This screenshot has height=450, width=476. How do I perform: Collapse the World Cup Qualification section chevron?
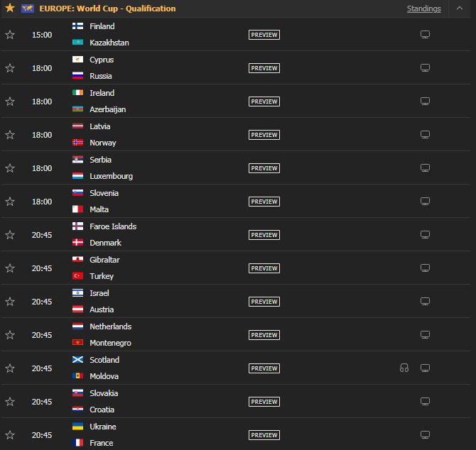pyautogui.click(x=460, y=9)
